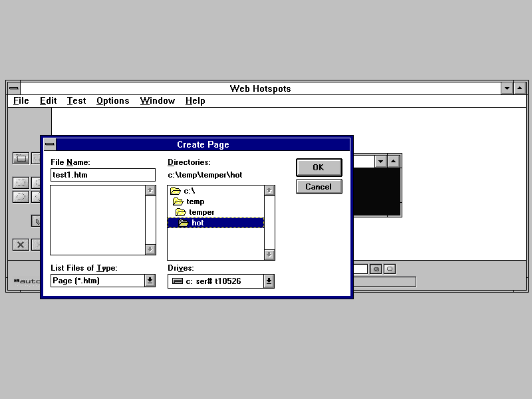
Task: Open the Options menu
Action: point(112,101)
